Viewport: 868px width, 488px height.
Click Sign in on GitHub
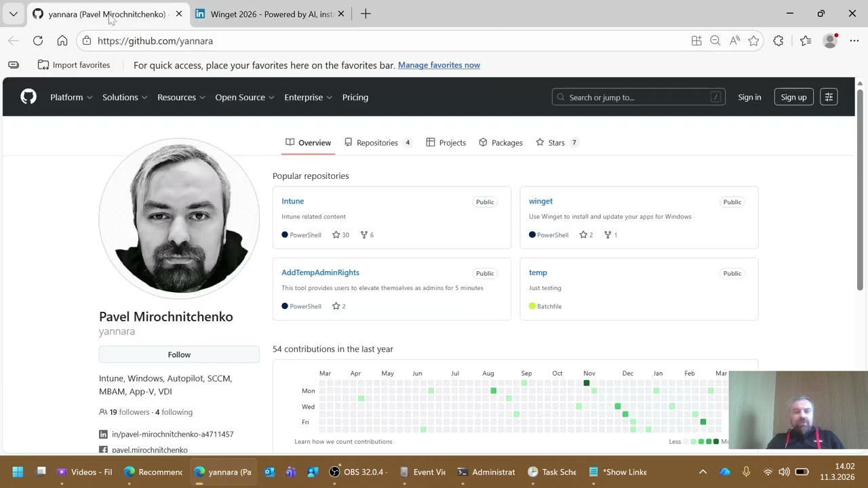[749, 97]
